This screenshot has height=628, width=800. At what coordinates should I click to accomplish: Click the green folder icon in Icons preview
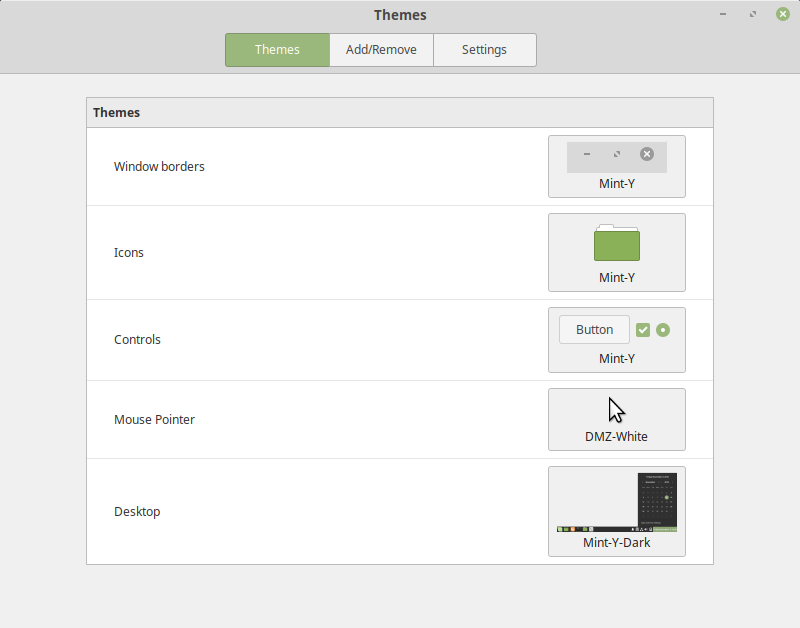click(x=616, y=242)
